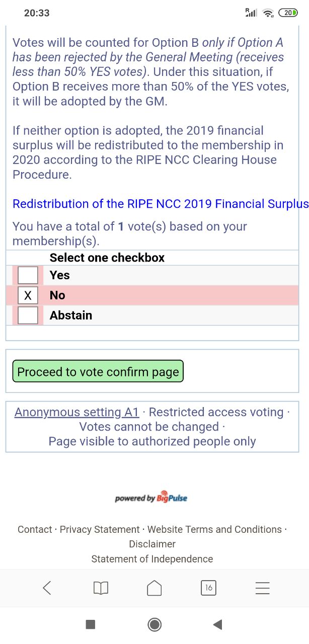Open the bookmarks book icon
Viewport: 309px width, 644px height.
pyautogui.click(x=101, y=588)
